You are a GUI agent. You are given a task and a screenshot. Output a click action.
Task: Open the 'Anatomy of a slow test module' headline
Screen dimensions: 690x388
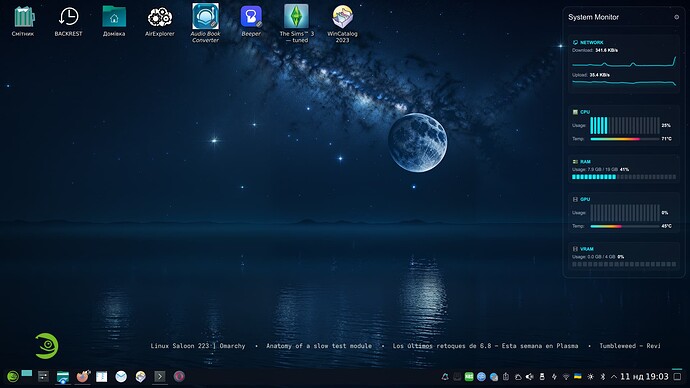(319, 346)
